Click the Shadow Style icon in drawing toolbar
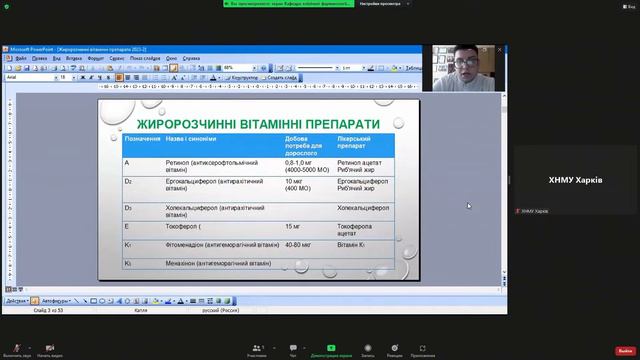The width and height of the screenshot is (640, 360). pyautogui.click(x=219, y=301)
